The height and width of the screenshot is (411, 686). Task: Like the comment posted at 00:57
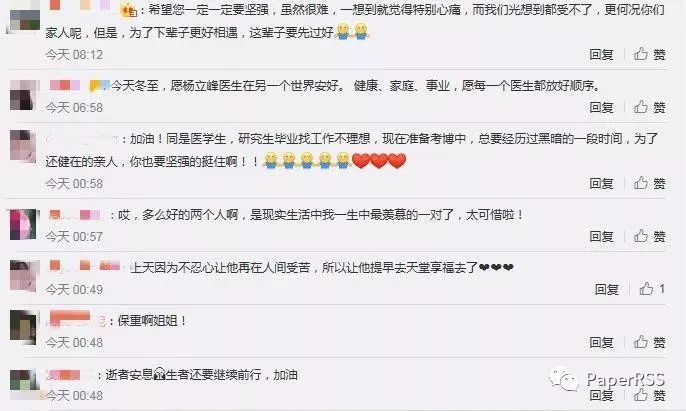(x=650, y=236)
